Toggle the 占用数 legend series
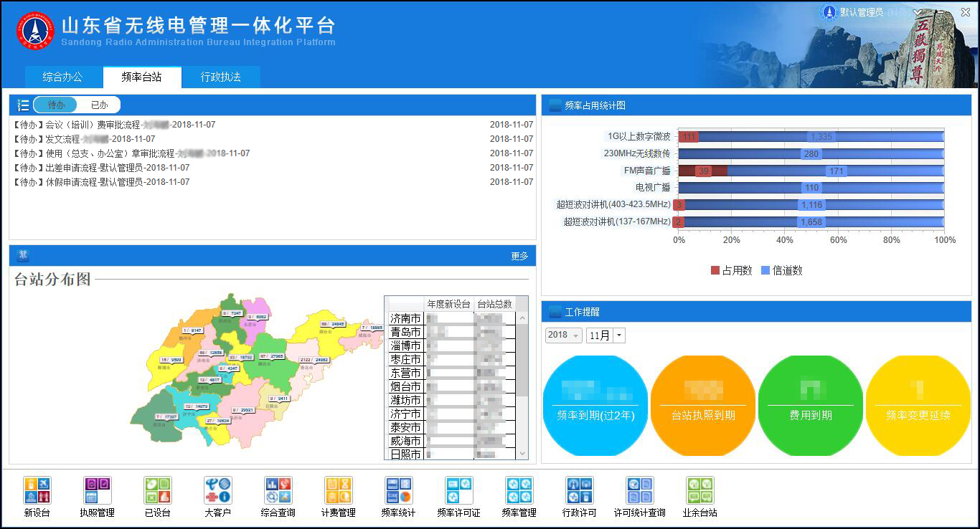 [x=731, y=270]
